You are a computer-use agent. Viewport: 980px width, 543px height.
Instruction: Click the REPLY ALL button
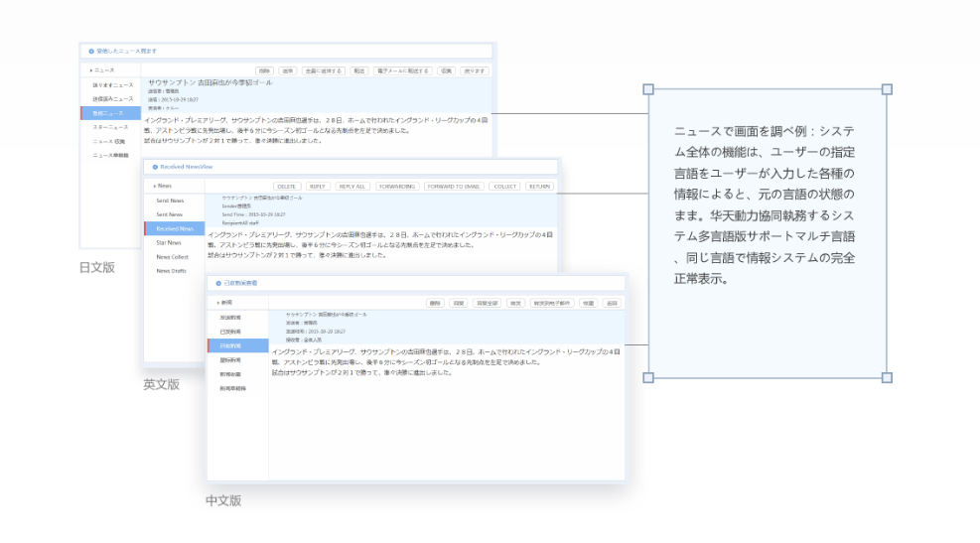click(x=351, y=186)
